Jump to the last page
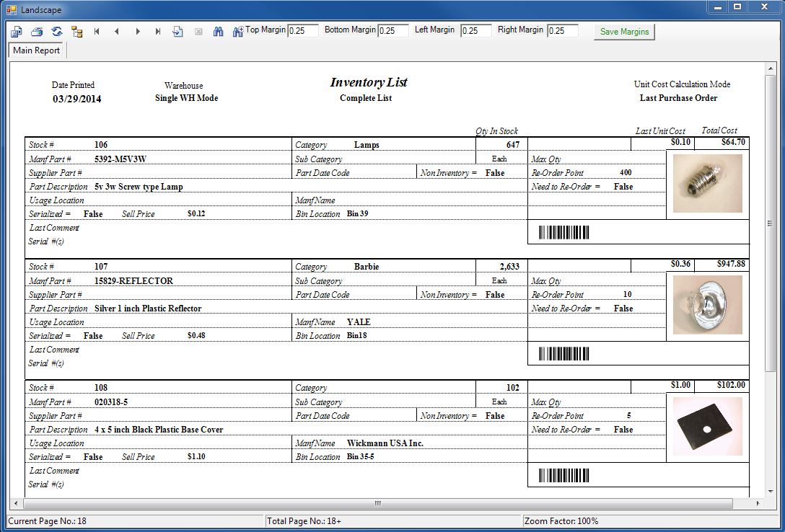 [x=158, y=32]
